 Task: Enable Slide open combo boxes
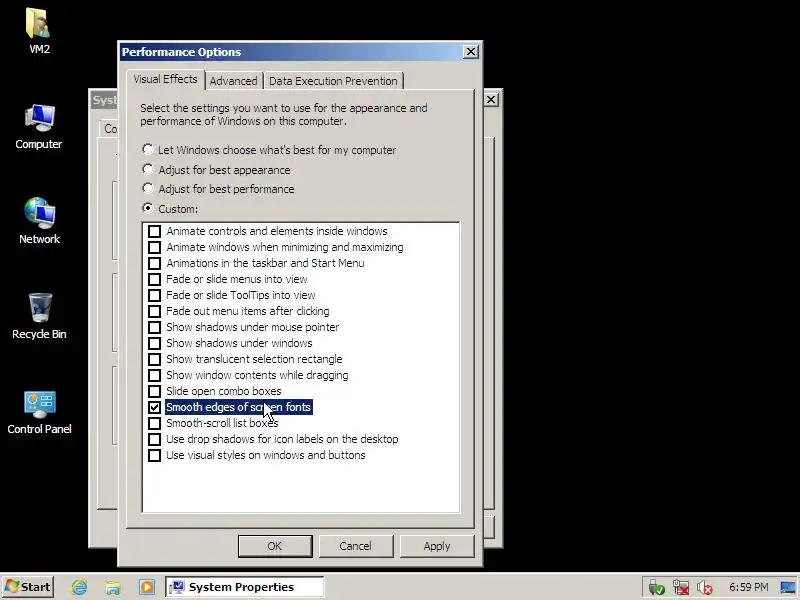(155, 391)
